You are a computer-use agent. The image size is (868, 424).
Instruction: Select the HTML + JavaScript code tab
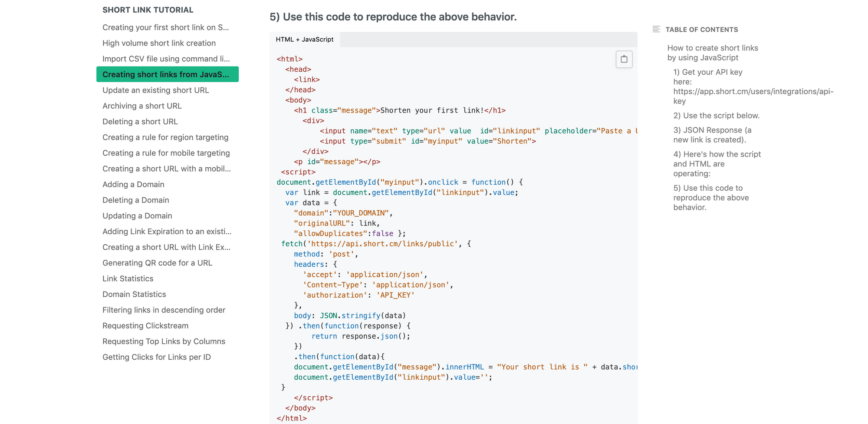point(305,40)
